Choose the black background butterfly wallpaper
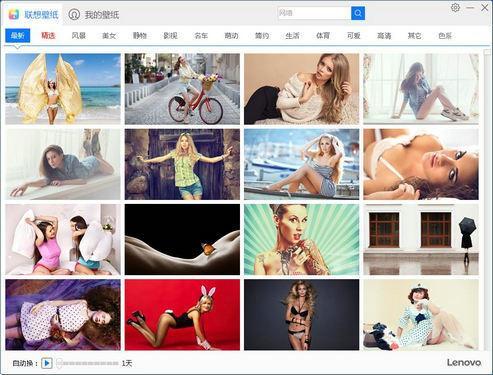The image size is (493, 375). point(182,240)
